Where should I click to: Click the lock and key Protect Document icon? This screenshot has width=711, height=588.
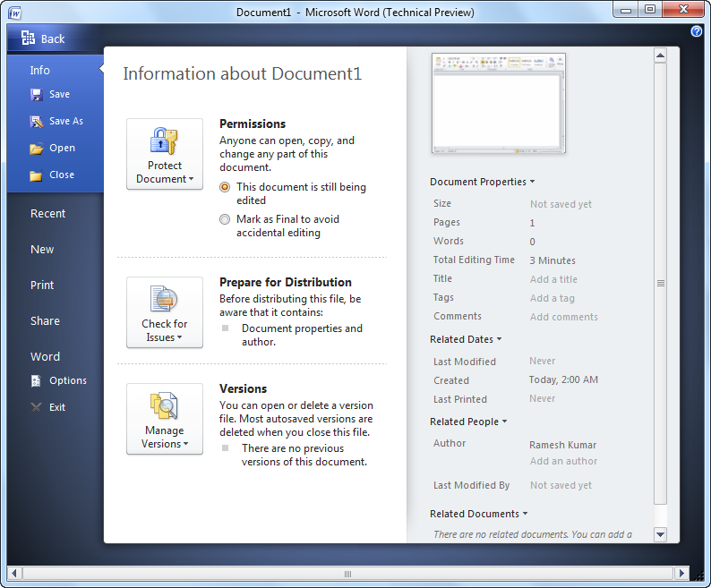point(164,141)
